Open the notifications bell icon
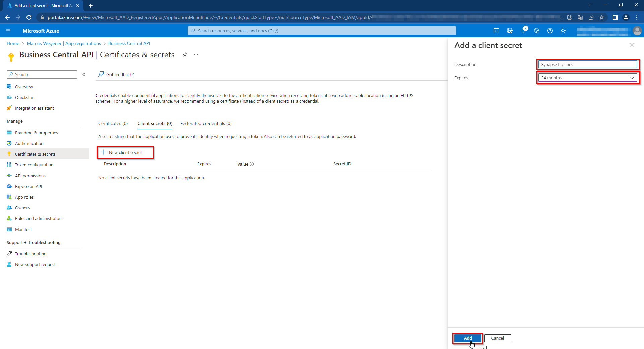Image resolution: width=644 pixels, height=349 pixels. click(523, 31)
